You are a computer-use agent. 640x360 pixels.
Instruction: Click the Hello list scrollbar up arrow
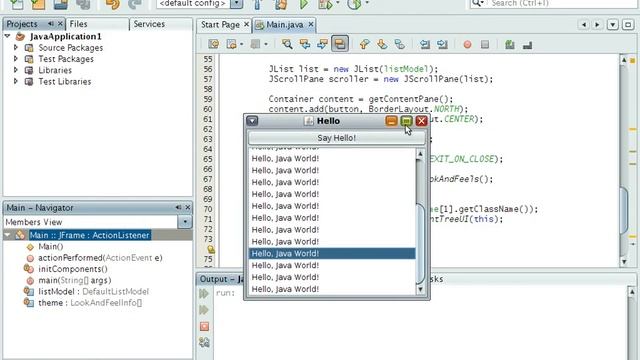(420, 154)
